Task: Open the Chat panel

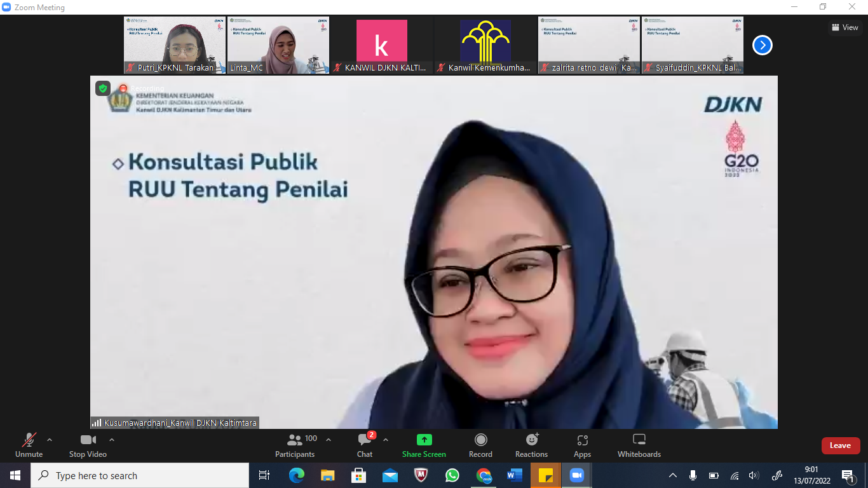Action: pyautogui.click(x=365, y=445)
